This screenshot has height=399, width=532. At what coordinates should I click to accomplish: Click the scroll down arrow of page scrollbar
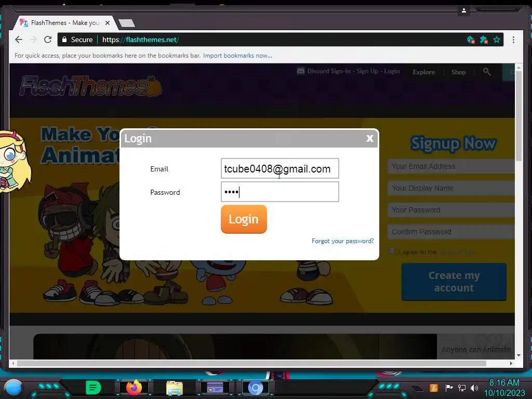pyautogui.click(x=518, y=355)
